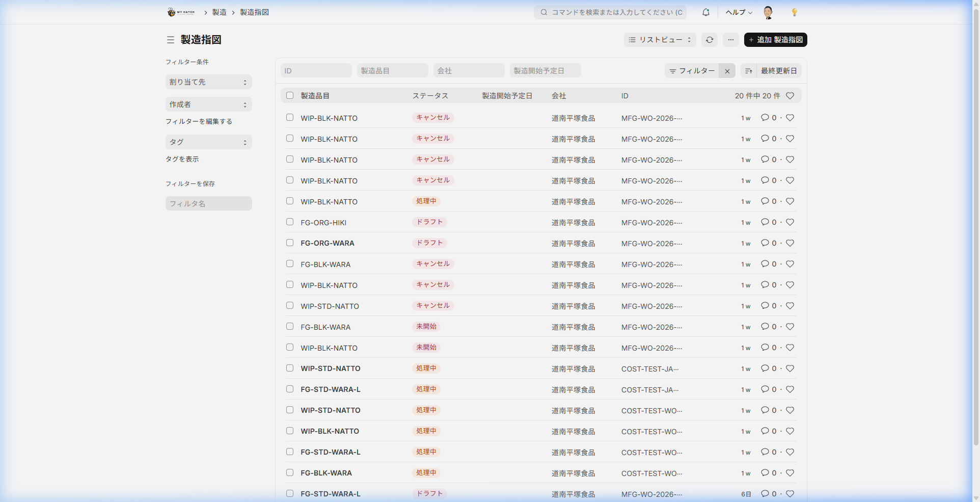Viewport: 980px width, 502px height.
Task: Clear filters using the X button
Action: tap(727, 71)
